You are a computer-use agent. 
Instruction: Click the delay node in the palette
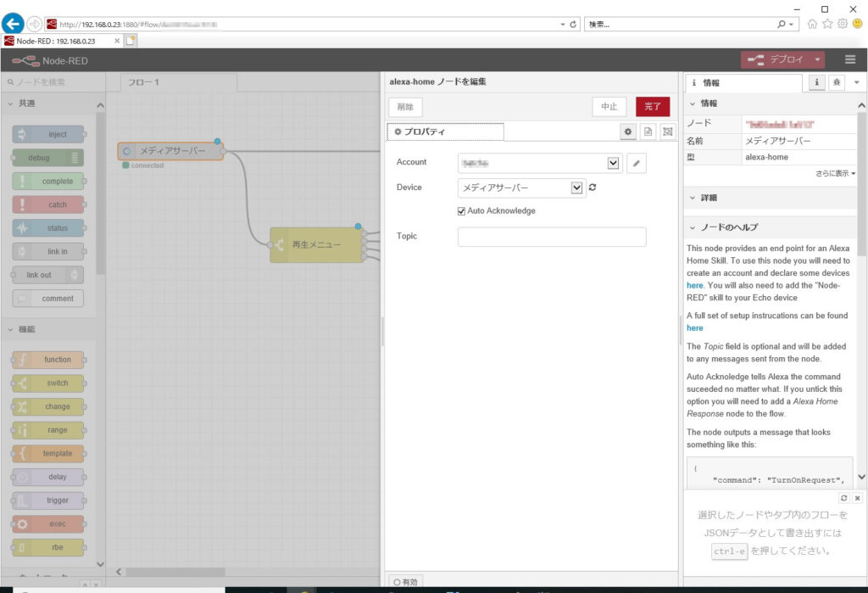point(48,477)
